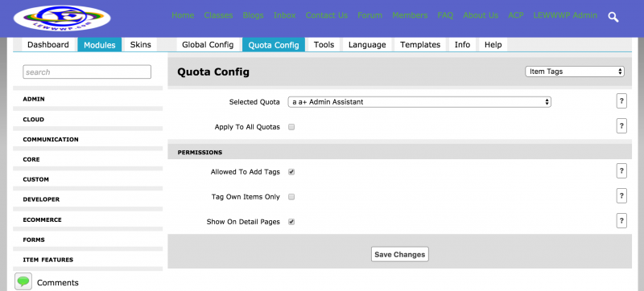Open help for Apply To All Quotas
This screenshot has width=644, height=291.
[x=621, y=126]
